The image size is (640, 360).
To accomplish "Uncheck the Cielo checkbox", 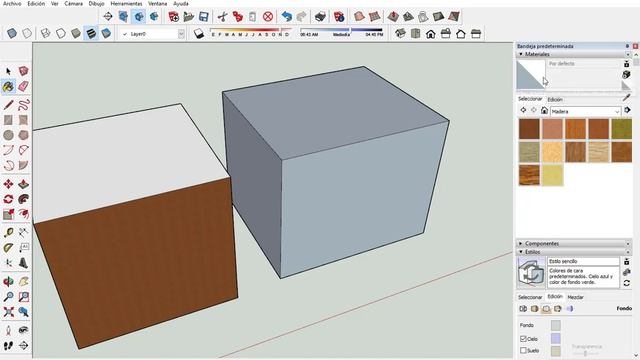I will 523,339.
